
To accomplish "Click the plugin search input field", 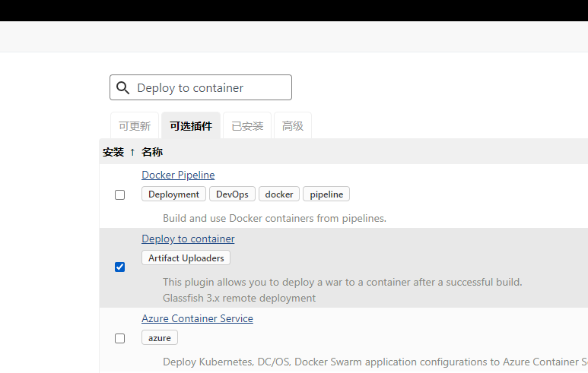I will (209, 88).
